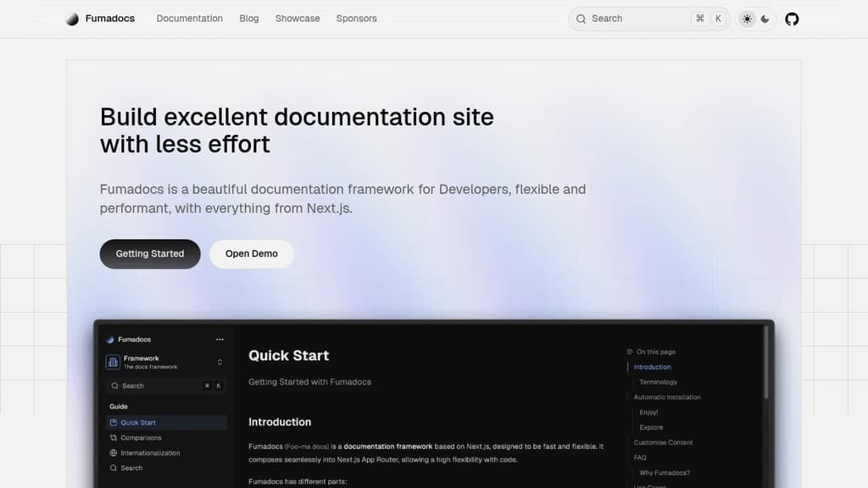
Task: Expand the Automatic Installation section in the TOC
Action: 667,396
